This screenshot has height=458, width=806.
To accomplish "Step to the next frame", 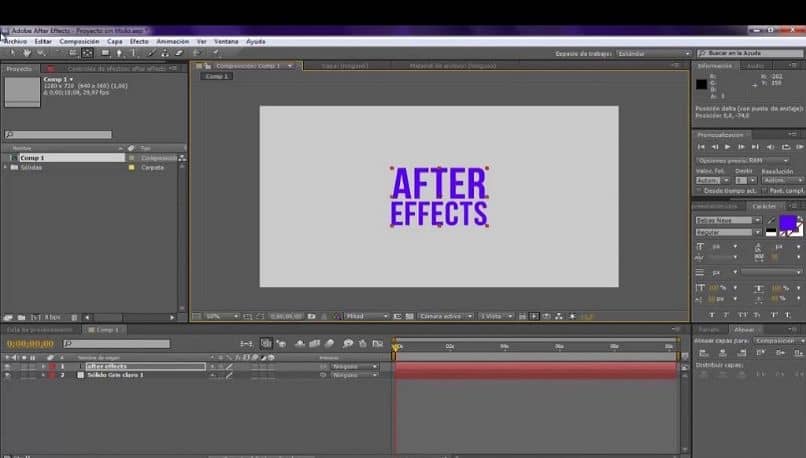I will (x=741, y=147).
